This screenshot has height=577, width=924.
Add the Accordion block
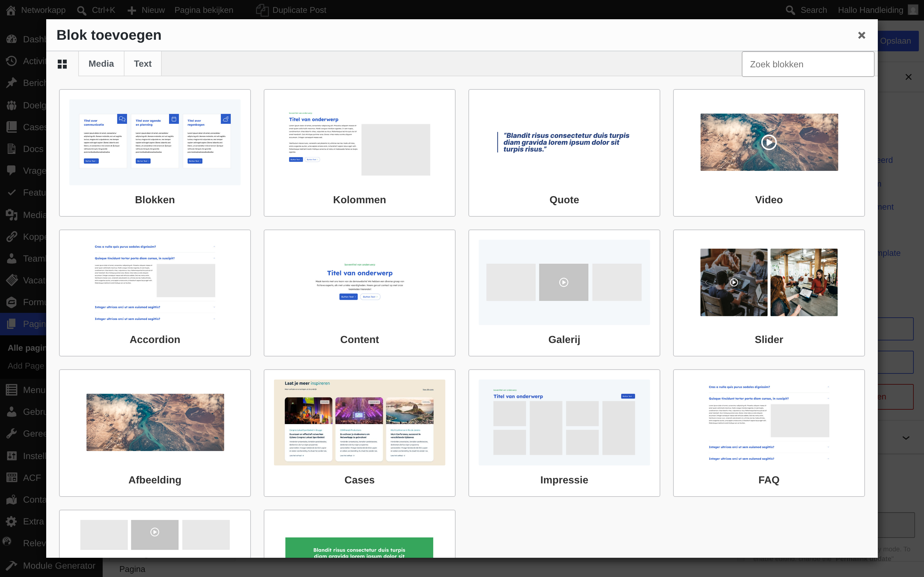(x=155, y=293)
